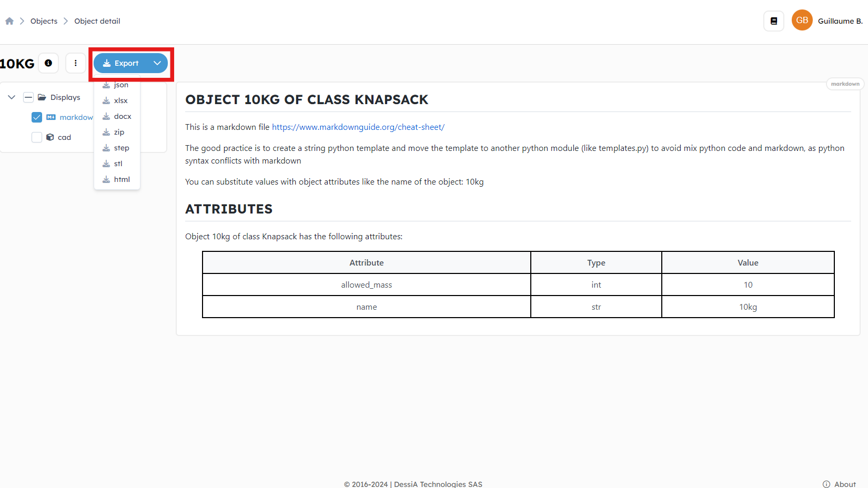
Task: Go to Objects in the breadcrumb
Action: click(44, 21)
